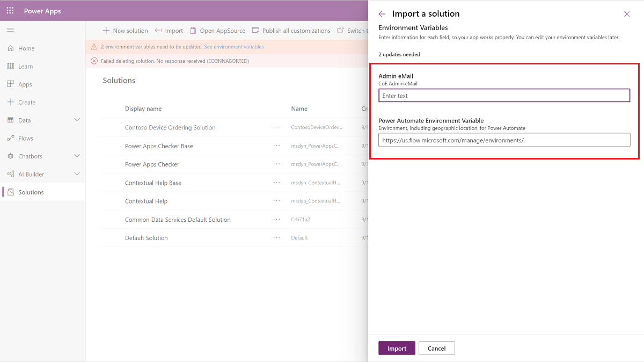The width and height of the screenshot is (644, 362).
Task: Open more options for Contoso Device Ordering Solution
Action: (x=276, y=127)
